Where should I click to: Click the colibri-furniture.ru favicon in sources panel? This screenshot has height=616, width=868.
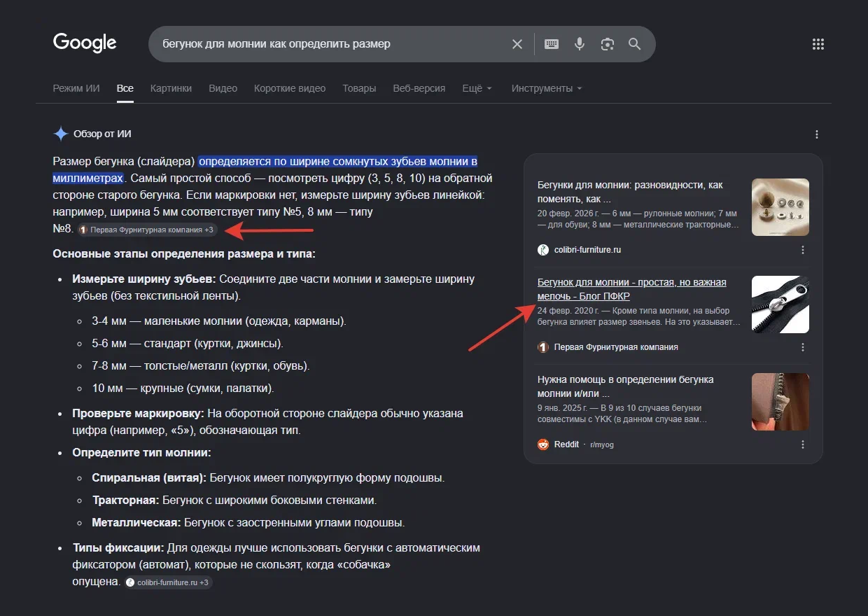[x=543, y=250]
